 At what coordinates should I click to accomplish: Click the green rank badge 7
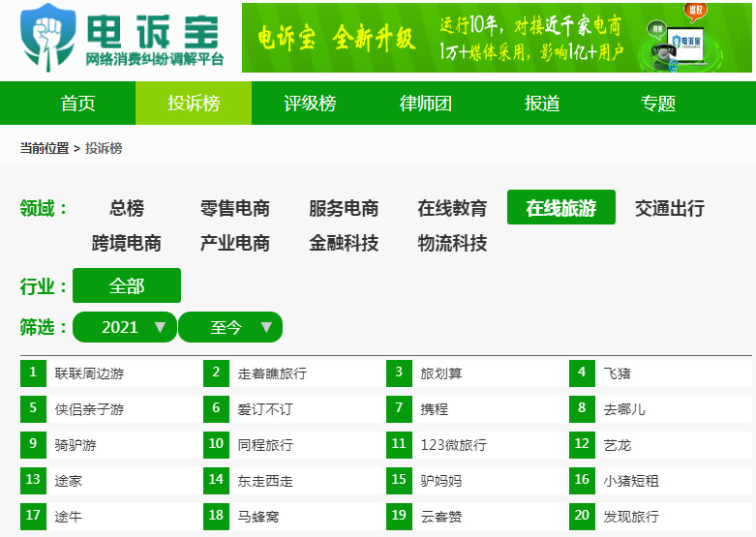[x=399, y=408]
